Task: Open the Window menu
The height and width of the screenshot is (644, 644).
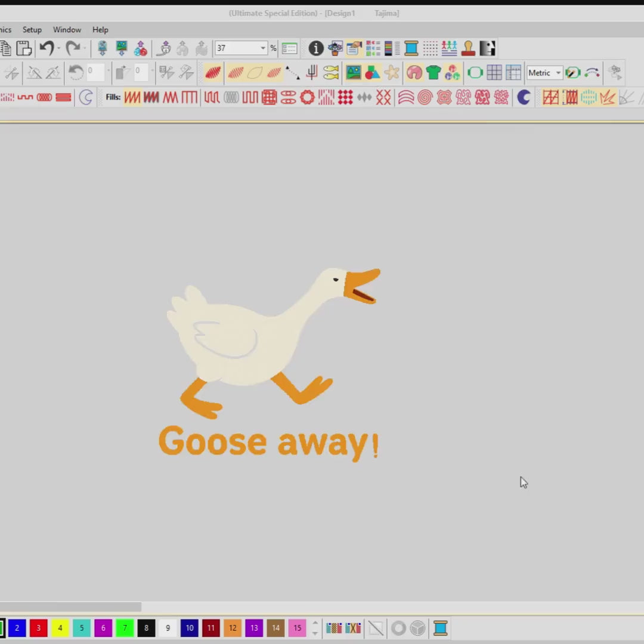Action: pos(67,30)
